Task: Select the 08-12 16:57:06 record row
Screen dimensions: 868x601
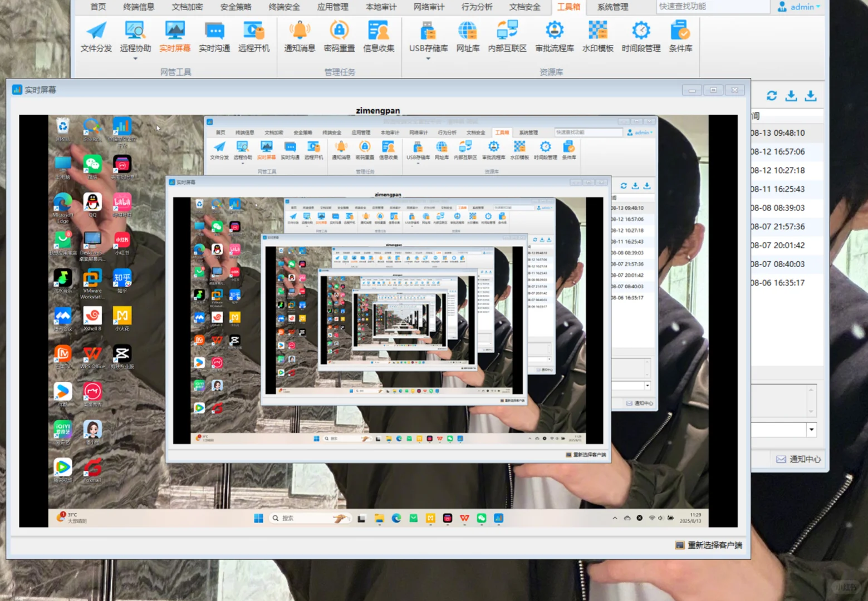Action: [x=787, y=151]
